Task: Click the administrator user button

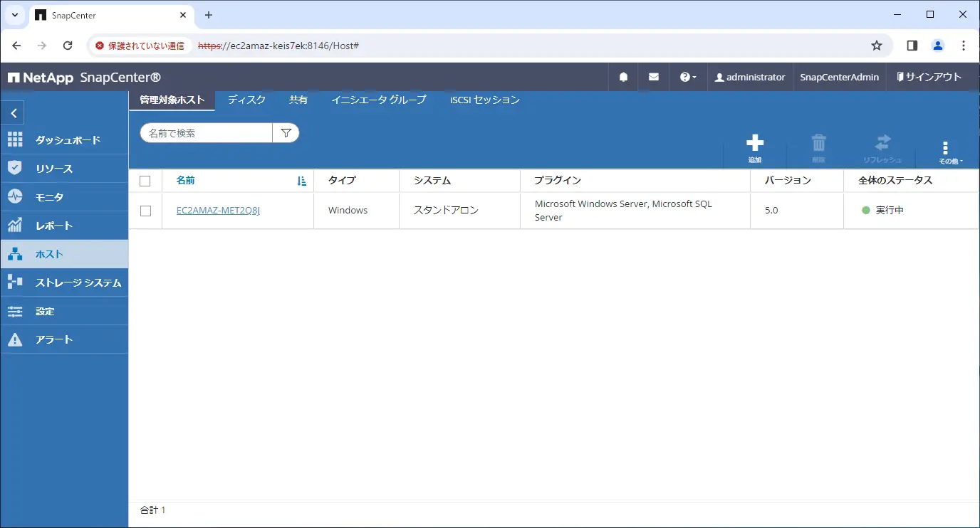Action: click(750, 77)
